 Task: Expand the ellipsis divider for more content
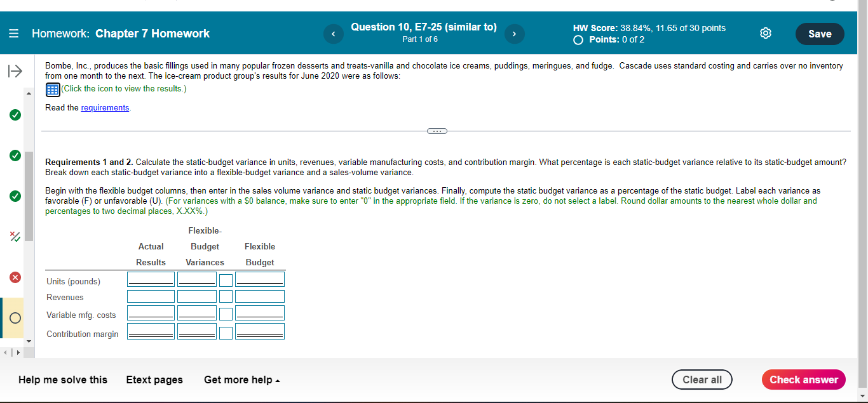pos(437,130)
